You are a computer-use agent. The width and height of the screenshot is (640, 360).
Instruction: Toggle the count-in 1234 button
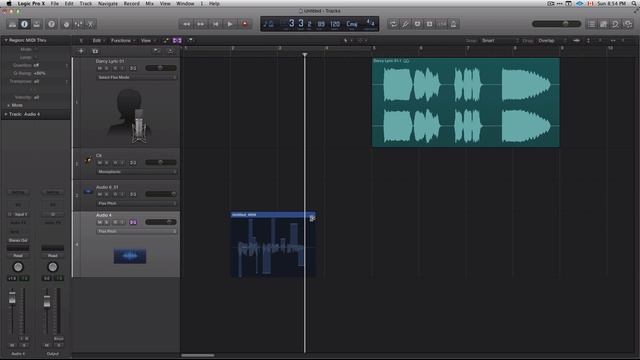pyautogui.click(x=442, y=24)
